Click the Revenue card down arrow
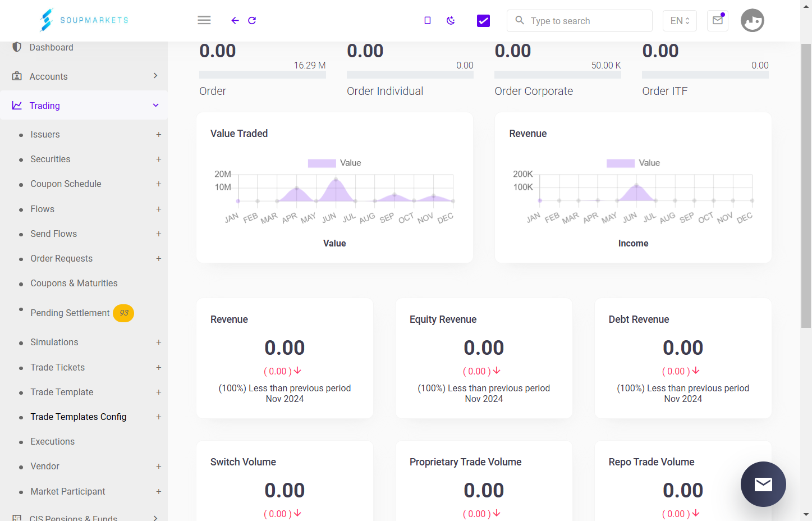The height and width of the screenshot is (521, 812). pos(298,371)
